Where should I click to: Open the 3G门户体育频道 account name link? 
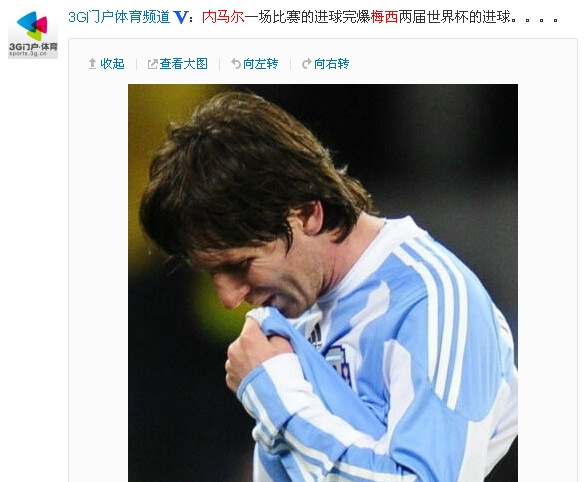coord(119,17)
